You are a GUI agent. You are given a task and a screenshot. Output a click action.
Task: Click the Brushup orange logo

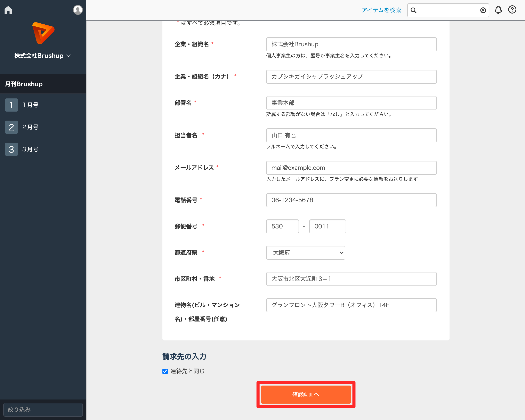pyautogui.click(x=43, y=33)
